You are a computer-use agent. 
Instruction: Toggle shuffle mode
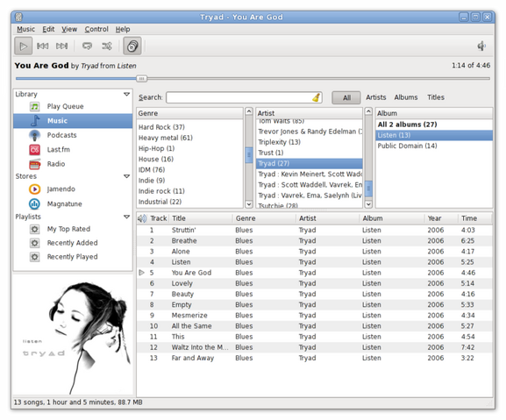tap(107, 46)
